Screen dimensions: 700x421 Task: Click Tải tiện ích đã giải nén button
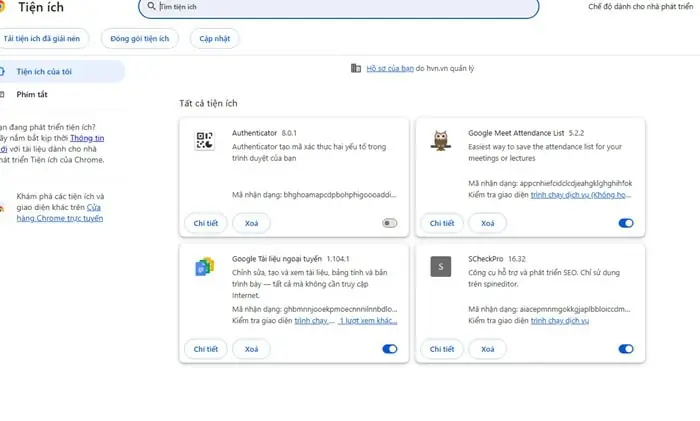point(42,38)
